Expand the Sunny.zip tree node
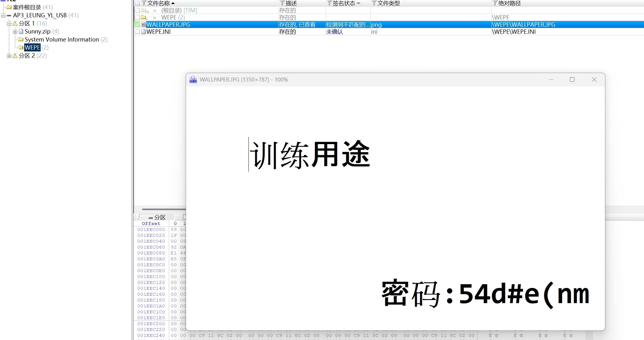This screenshot has width=644, height=340. pyautogui.click(x=15, y=31)
